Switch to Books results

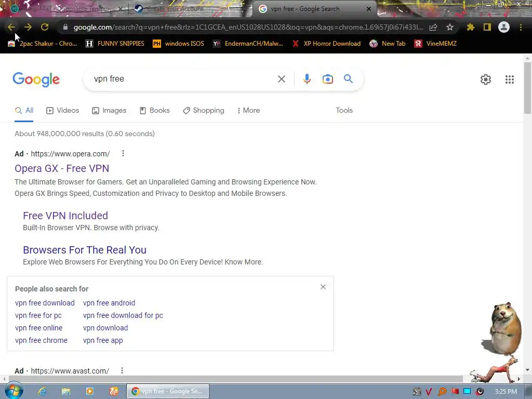pyautogui.click(x=155, y=111)
